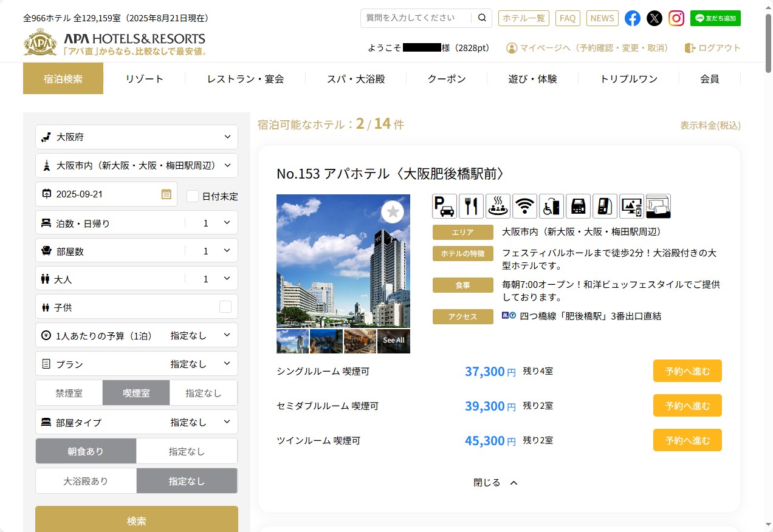
Task: Select the 大浴殿あり option
Action: coord(86,481)
